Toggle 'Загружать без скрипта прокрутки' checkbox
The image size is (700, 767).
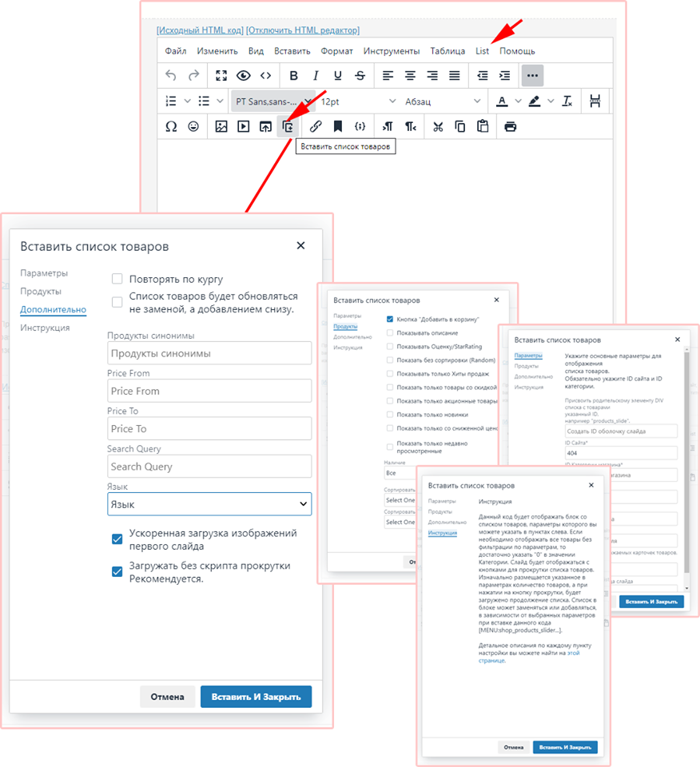[117, 571]
